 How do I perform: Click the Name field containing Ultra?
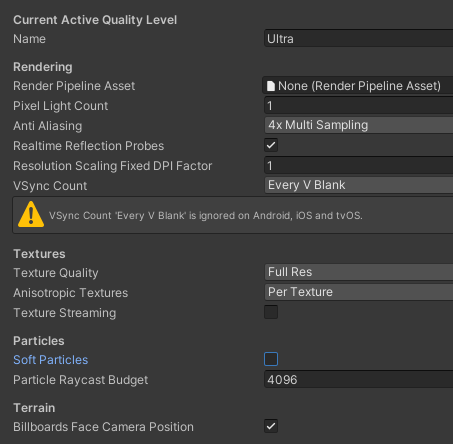pyautogui.click(x=359, y=39)
